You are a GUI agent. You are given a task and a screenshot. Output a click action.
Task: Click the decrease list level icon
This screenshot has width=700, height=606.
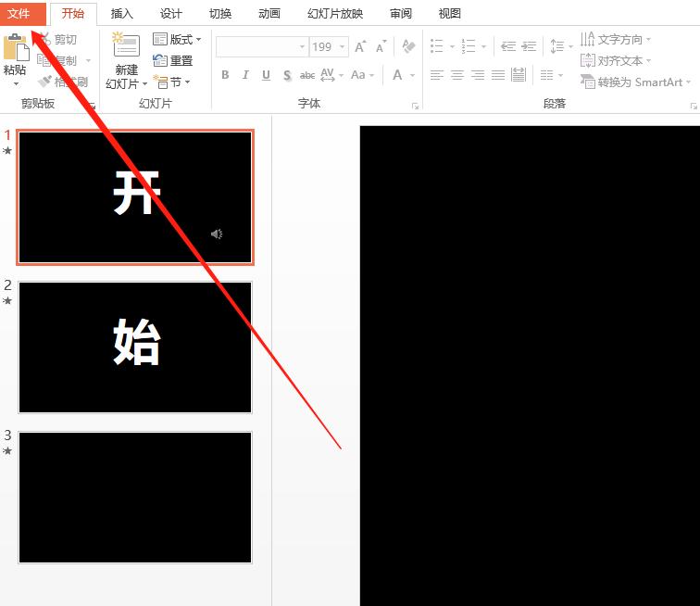pos(508,46)
